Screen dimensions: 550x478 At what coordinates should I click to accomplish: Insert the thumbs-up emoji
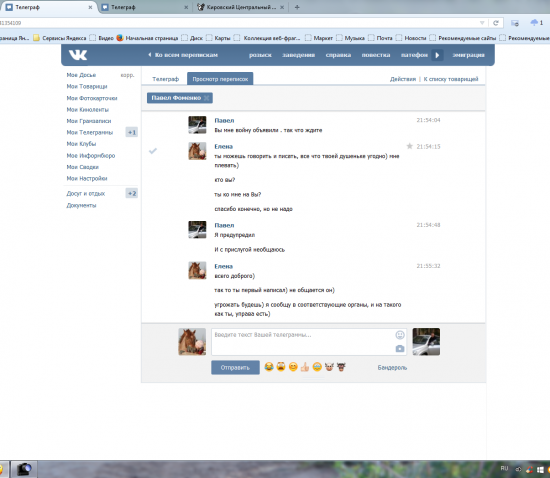point(305,367)
